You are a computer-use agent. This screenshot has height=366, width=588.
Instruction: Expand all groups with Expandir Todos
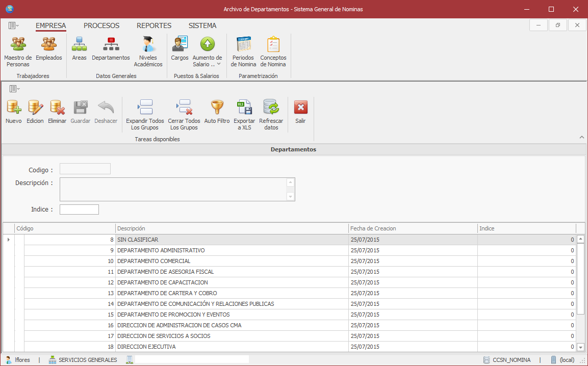coord(145,115)
